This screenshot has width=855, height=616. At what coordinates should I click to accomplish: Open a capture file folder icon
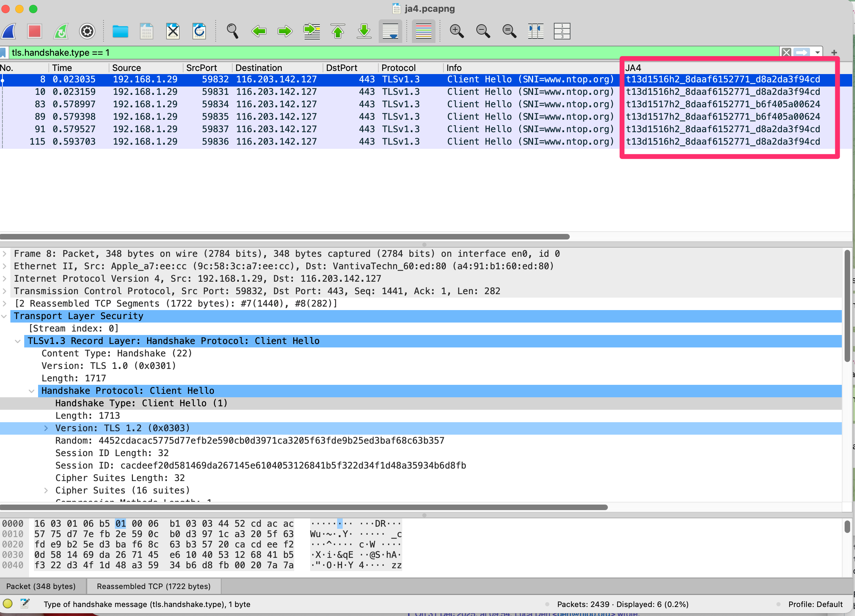pos(120,31)
